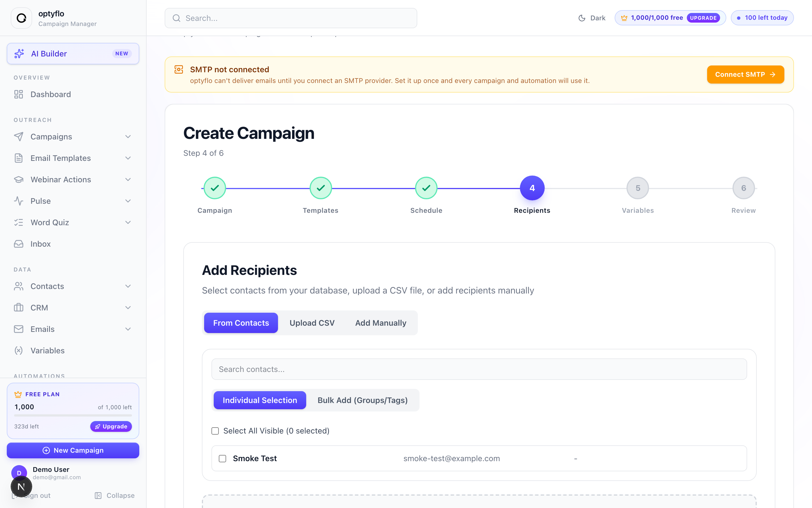Viewport: 812px width, 508px height.
Task: Click the demo@gmail.com account text
Action: pos(57,478)
